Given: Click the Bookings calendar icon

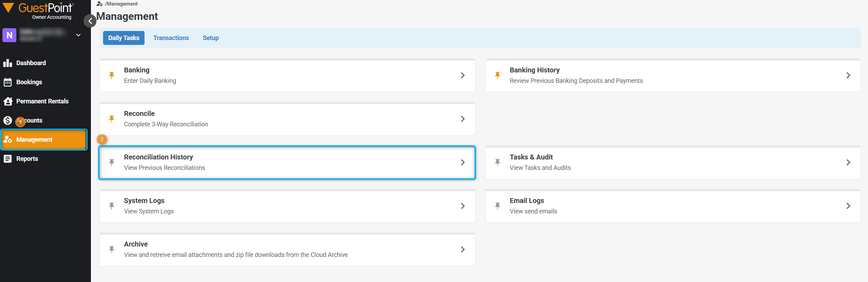Looking at the screenshot, I should pos(8,82).
